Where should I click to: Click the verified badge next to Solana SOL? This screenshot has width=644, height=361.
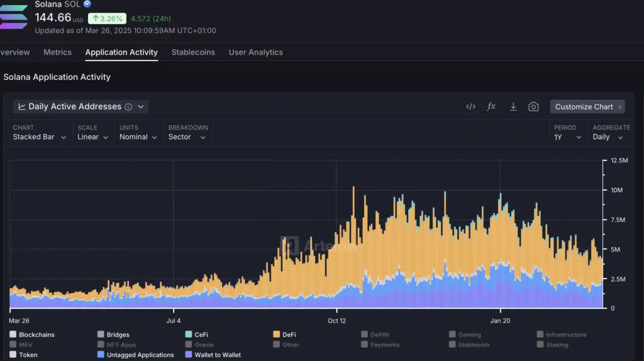pos(87,4)
